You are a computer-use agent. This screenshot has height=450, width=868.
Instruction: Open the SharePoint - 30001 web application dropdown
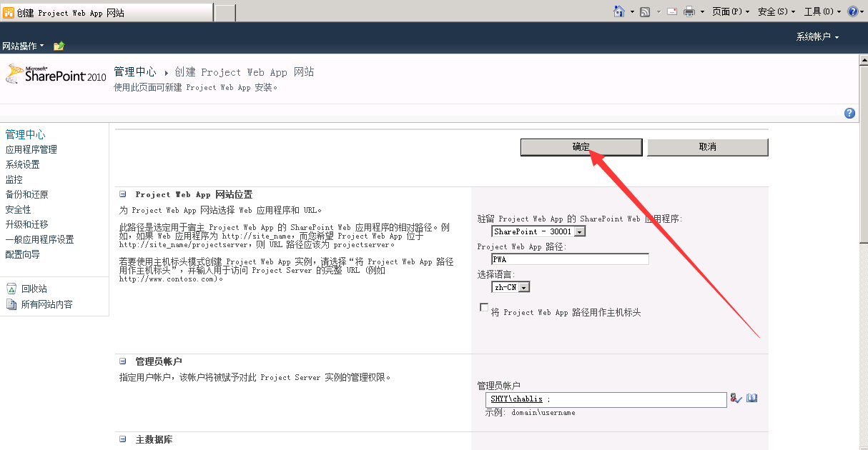(x=539, y=231)
